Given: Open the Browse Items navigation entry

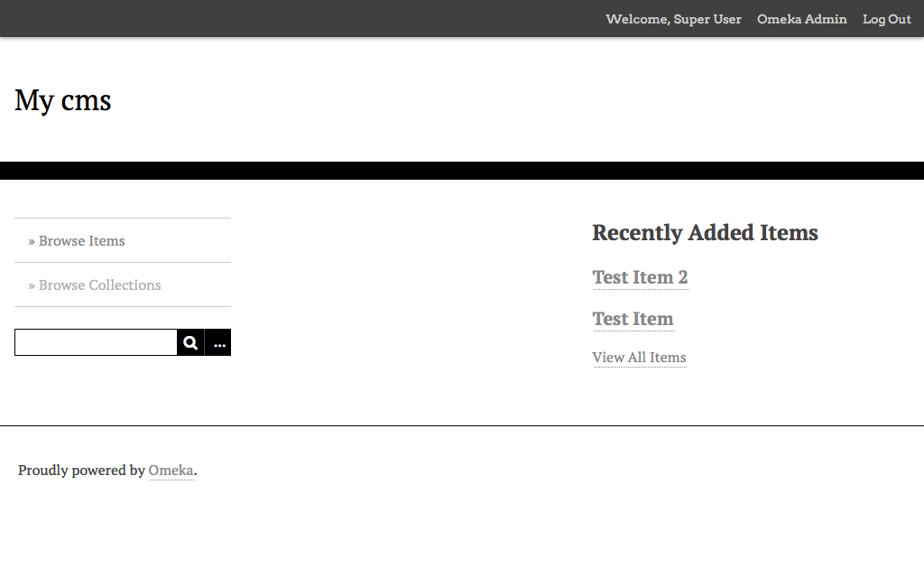Looking at the screenshot, I should [x=82, y=241].
